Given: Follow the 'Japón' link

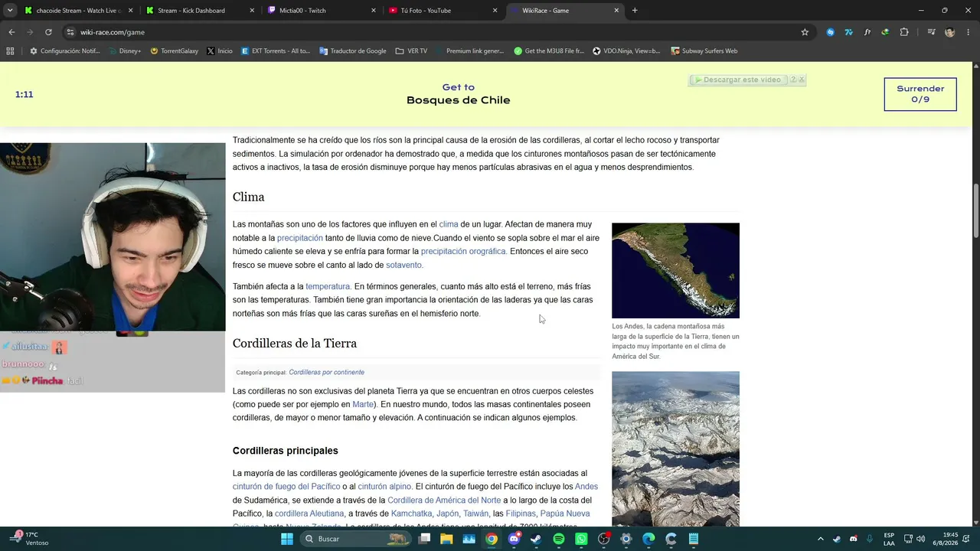Looking at the screenshot, I should tap(447, 514).
